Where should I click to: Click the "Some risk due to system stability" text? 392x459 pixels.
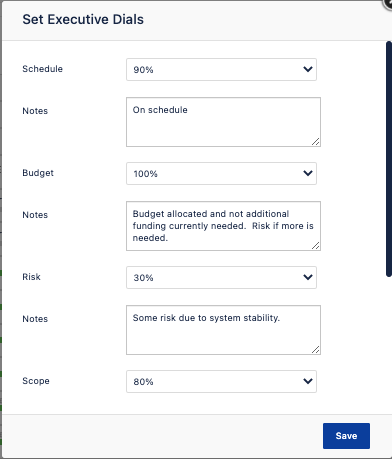[206, 318]
